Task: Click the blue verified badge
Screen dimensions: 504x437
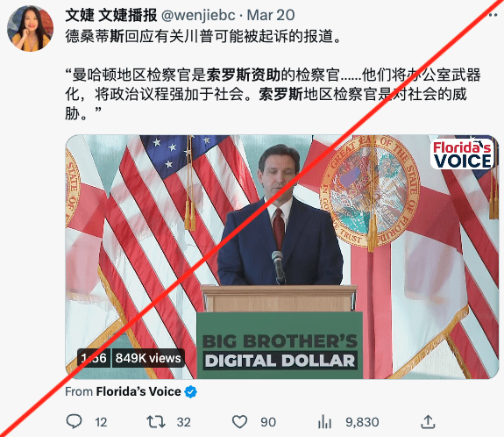Action: click(190, 391)
